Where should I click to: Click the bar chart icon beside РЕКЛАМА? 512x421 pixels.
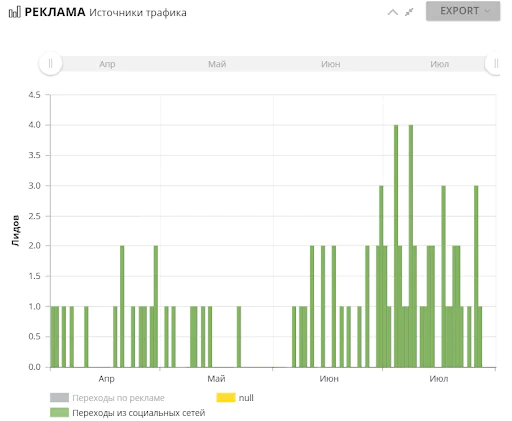pos(14,12)
